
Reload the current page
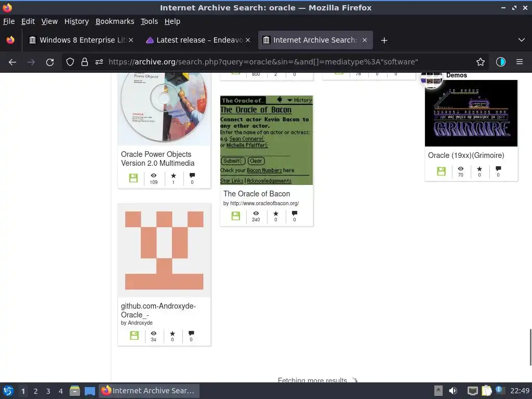coord(50,62)
